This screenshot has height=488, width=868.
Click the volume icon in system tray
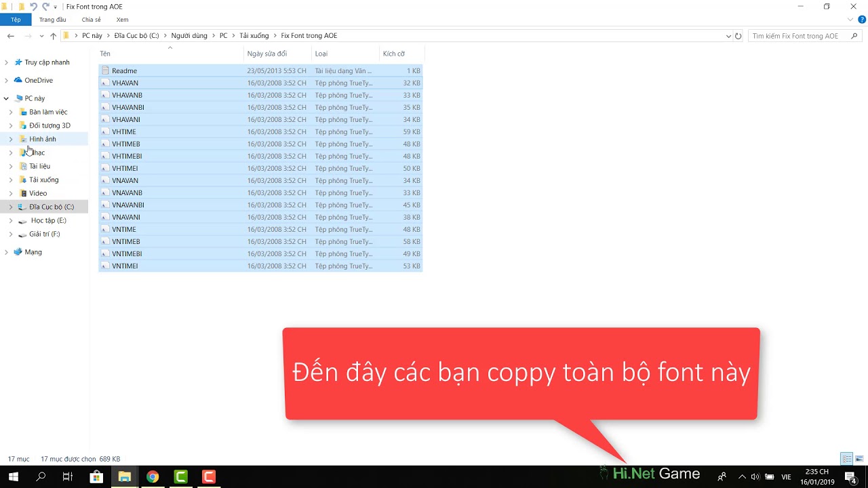tap(755, 476)
